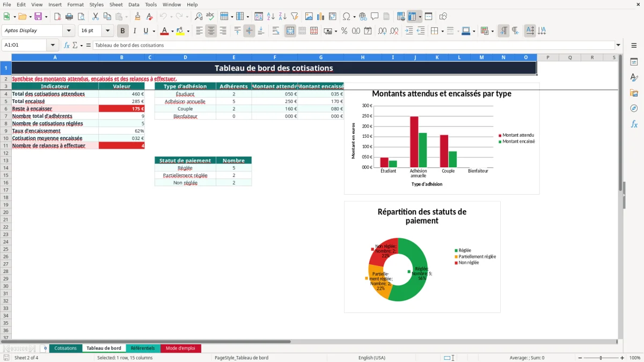Sort descending Z to A
Viewport: 644px width, 362px height.
282,17
